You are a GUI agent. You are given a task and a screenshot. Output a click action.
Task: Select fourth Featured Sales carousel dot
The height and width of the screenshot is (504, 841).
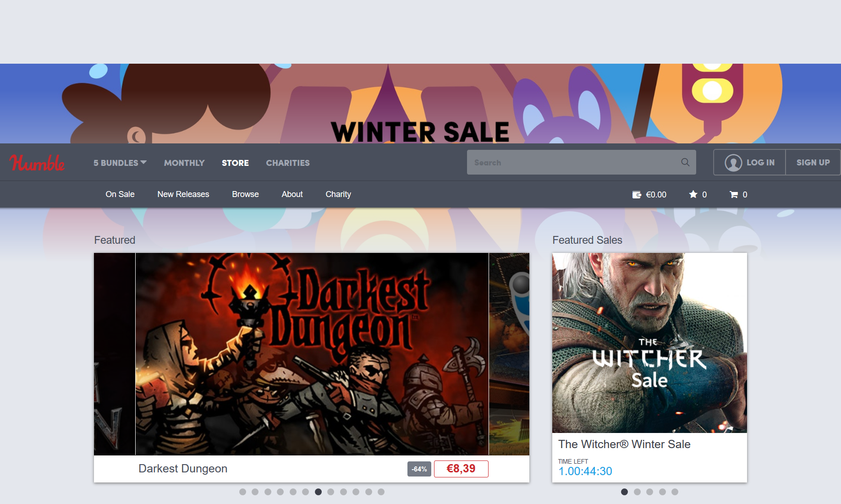tap(662, 492)
